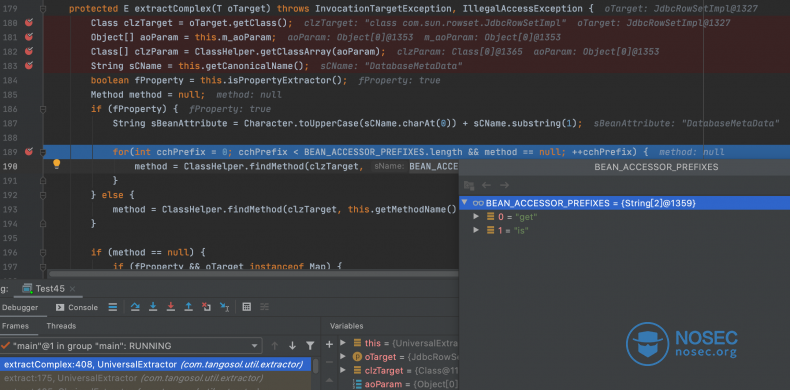790x390 pixels.
Task: Select previous frame up arrow
Action: [275, 346]
